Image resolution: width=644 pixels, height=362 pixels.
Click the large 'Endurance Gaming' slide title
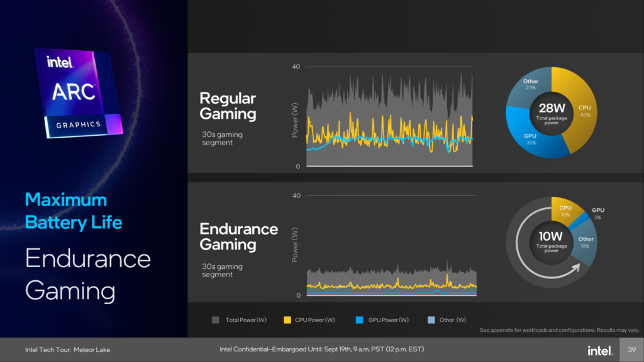[88, 275]
